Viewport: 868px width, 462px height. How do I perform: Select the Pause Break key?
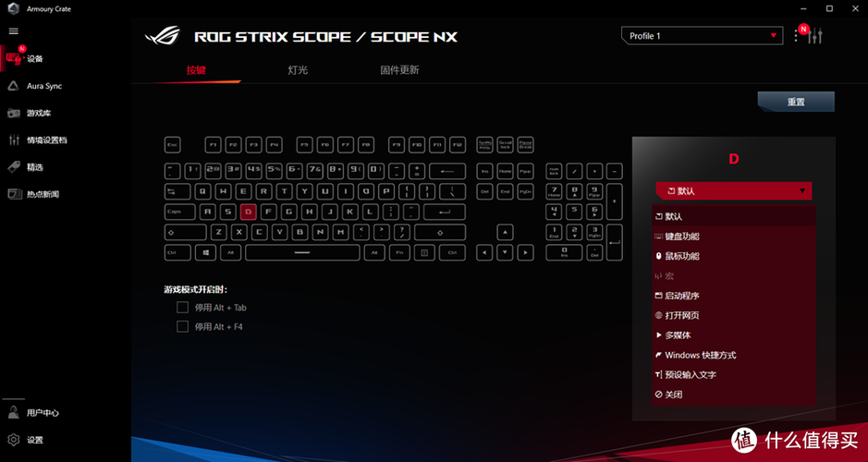[525, 145]
